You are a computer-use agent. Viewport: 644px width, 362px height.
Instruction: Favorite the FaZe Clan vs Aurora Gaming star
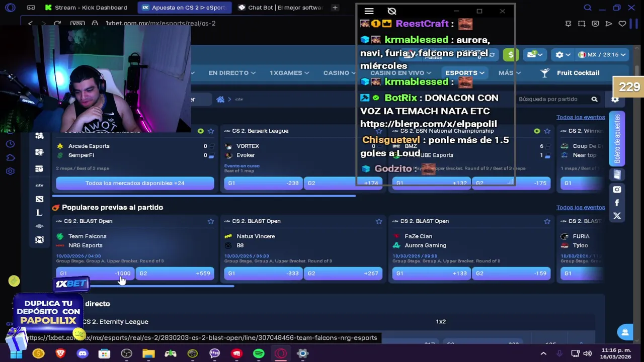(547, 221)
